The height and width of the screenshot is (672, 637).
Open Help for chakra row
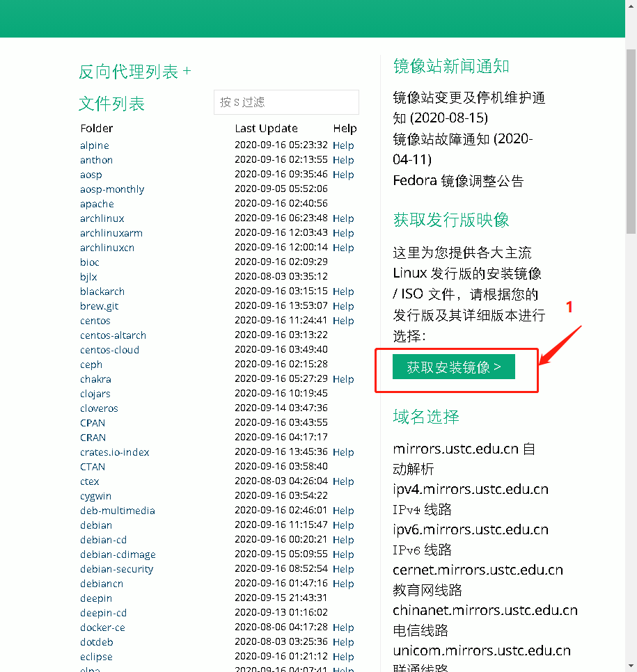(x=343, y=379)
